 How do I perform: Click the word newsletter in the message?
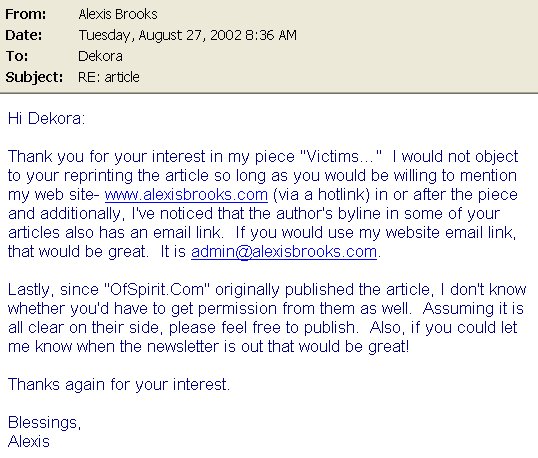pyautogui.click(x=183, y=347)
